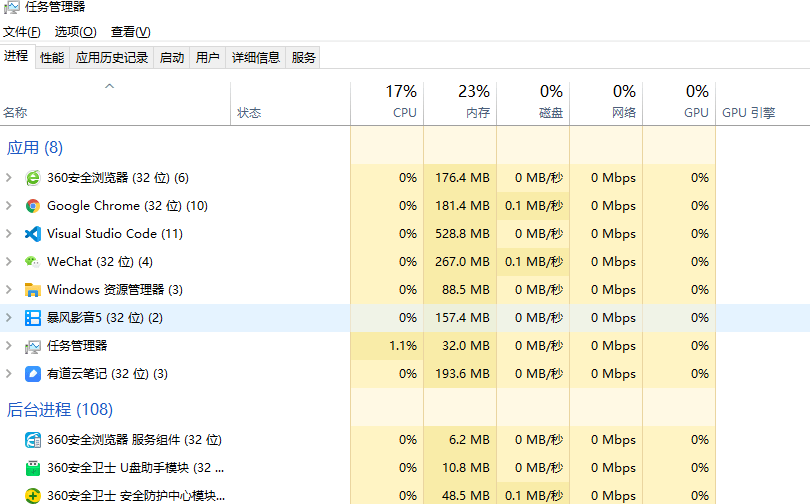Screen dimensions: 810x504
Task: Sort by the 磁盘 column header
Action: (x=533, y=103)
